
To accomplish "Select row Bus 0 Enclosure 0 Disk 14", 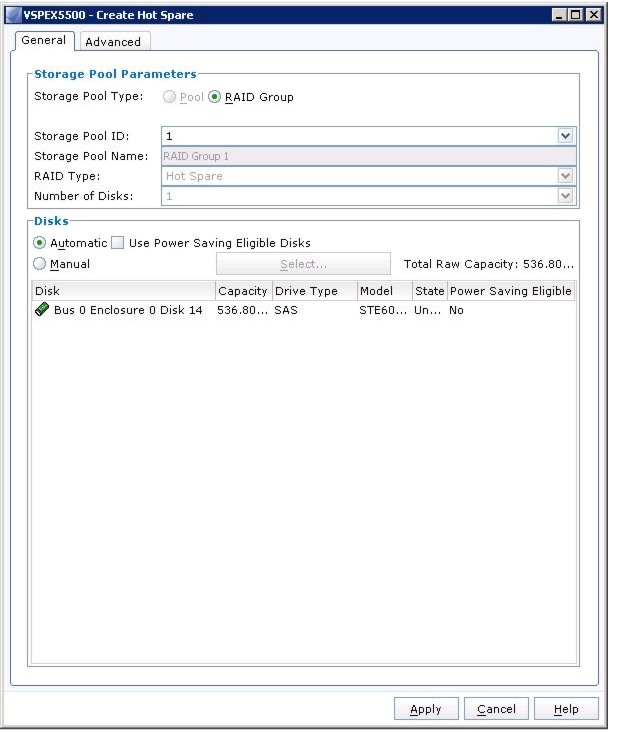I will click(303, 310).
